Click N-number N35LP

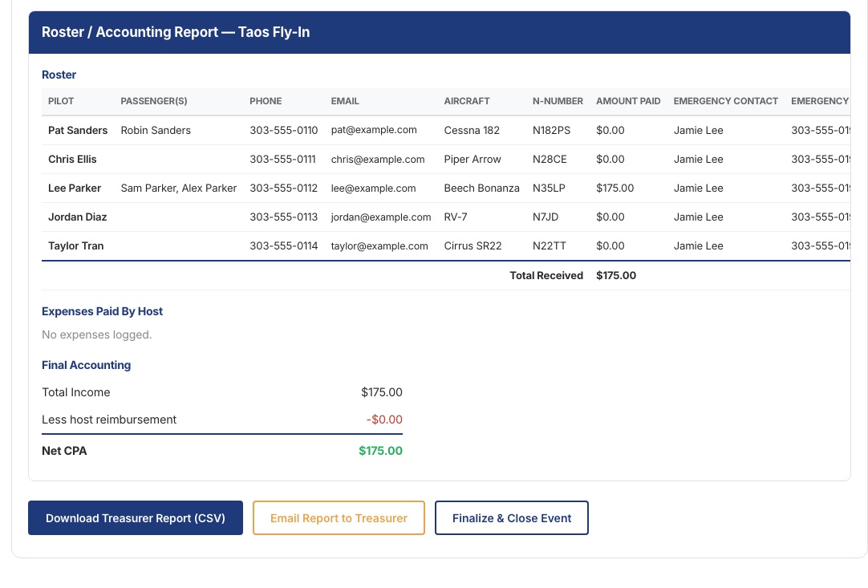click(x=549, y=188)
